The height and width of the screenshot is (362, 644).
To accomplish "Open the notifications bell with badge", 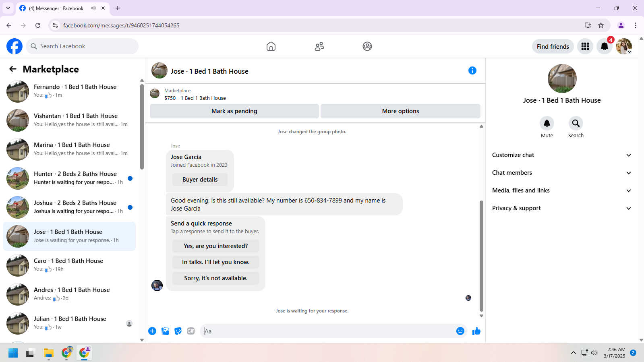I will [x=605, y=46].
